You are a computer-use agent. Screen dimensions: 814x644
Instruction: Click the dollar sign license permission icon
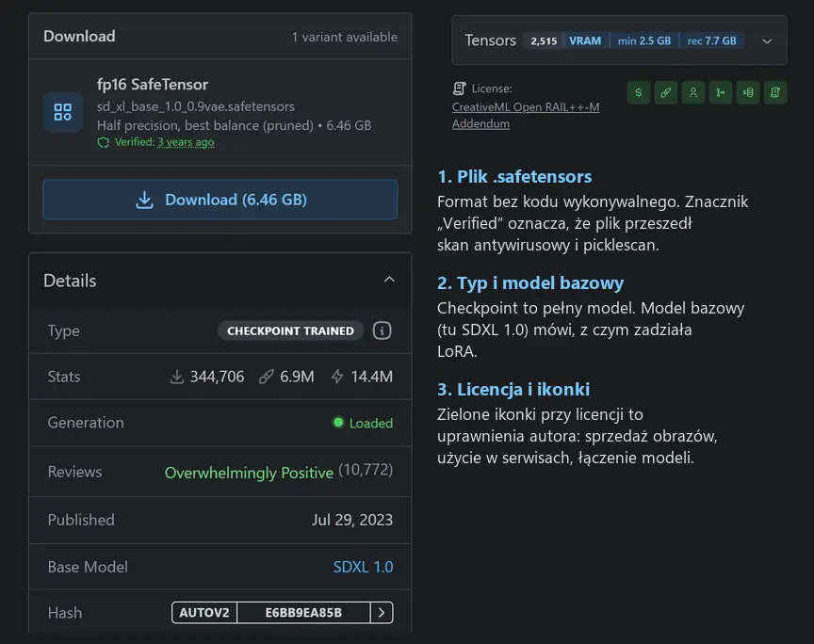638,93
